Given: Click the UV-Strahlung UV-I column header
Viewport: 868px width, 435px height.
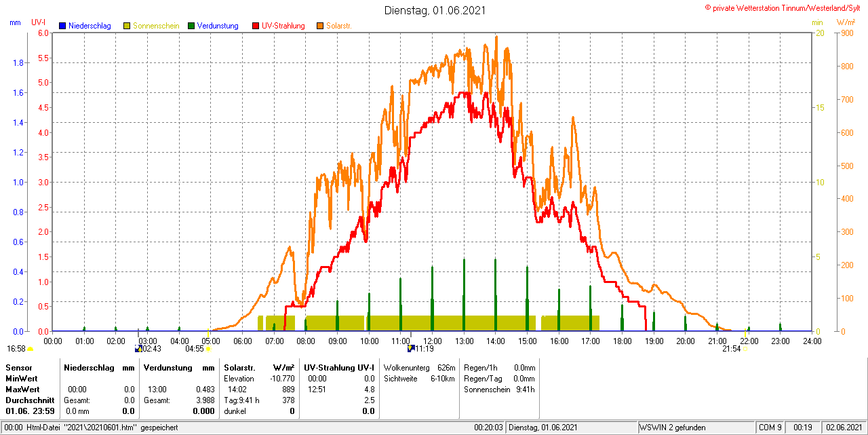Looking at the screenshot, I should click(x=339, y=367).
